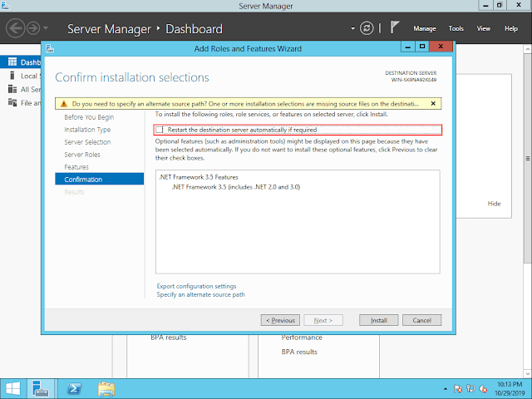Click the Previous button
The width and height of the screenshot is (532, 399).
tap(280, 320)
